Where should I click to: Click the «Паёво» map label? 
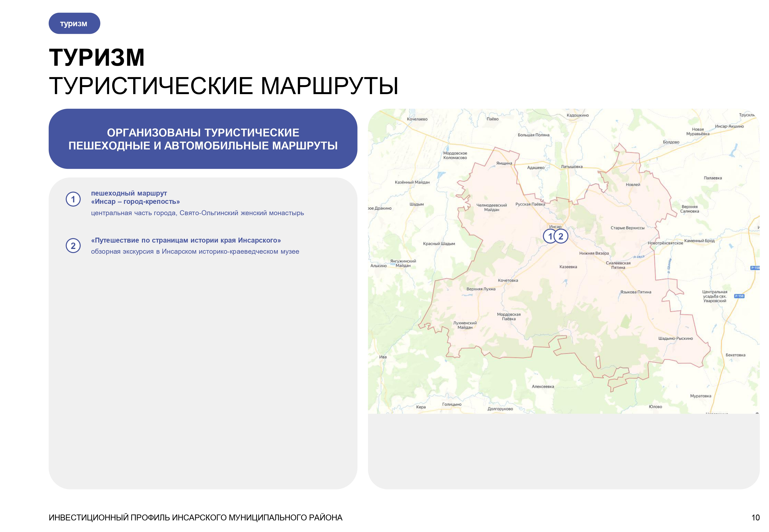pos(493,119)
